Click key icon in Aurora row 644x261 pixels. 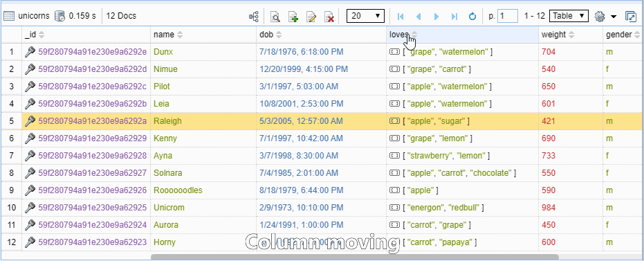[30, 225]
